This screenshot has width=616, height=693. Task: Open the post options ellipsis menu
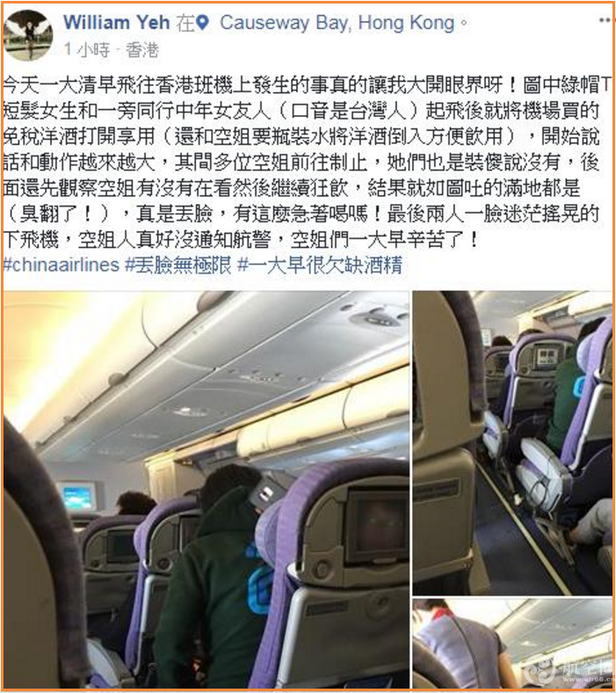(605, 20)
